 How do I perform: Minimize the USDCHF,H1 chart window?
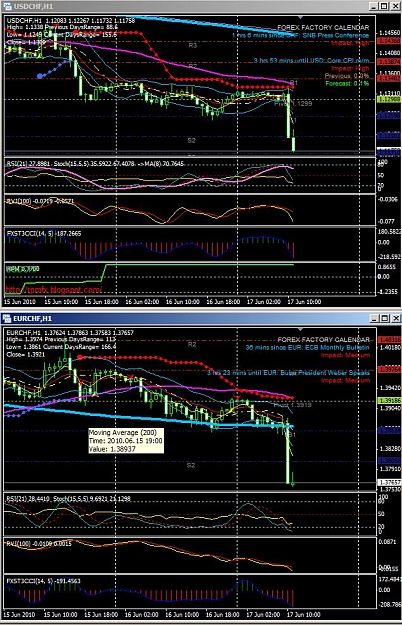373,6
